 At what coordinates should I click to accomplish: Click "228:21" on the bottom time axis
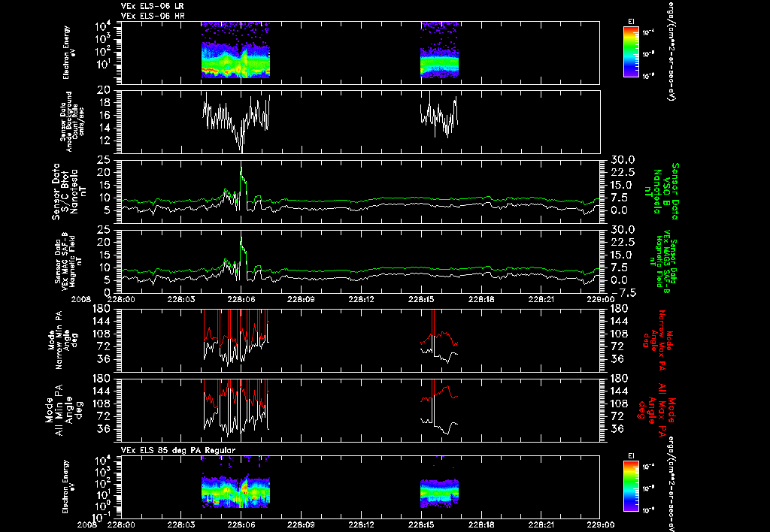coord(541,524)
